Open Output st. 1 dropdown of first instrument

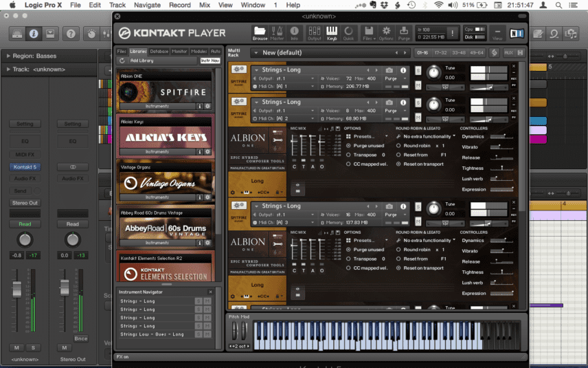(284, 78)
